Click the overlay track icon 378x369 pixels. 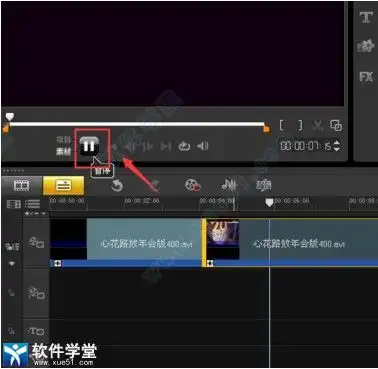[37, 293]
